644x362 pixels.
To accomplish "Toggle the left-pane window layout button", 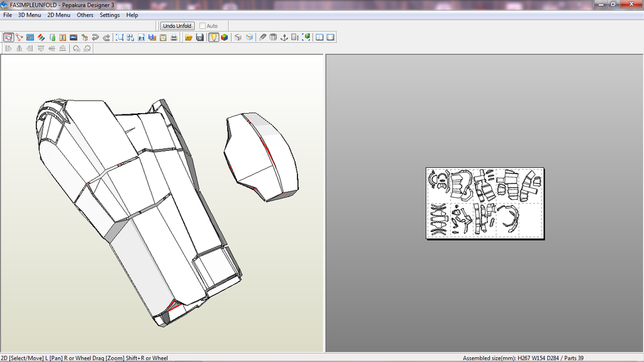I will 319,38.
